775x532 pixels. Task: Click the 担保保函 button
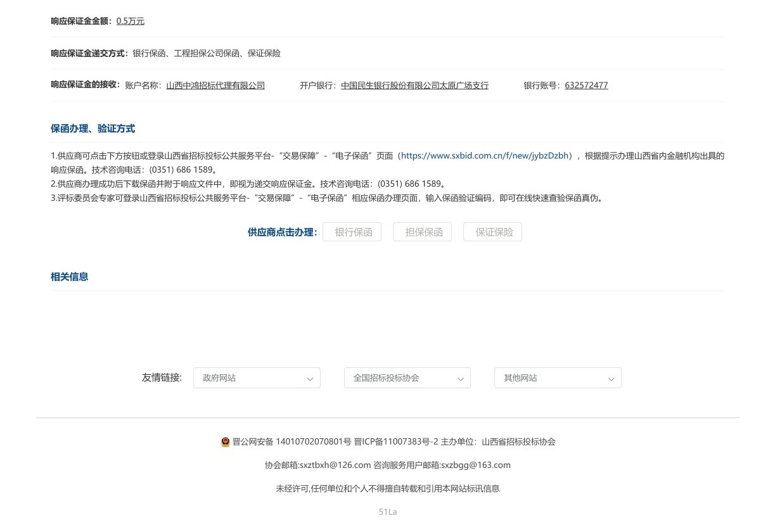423,232
